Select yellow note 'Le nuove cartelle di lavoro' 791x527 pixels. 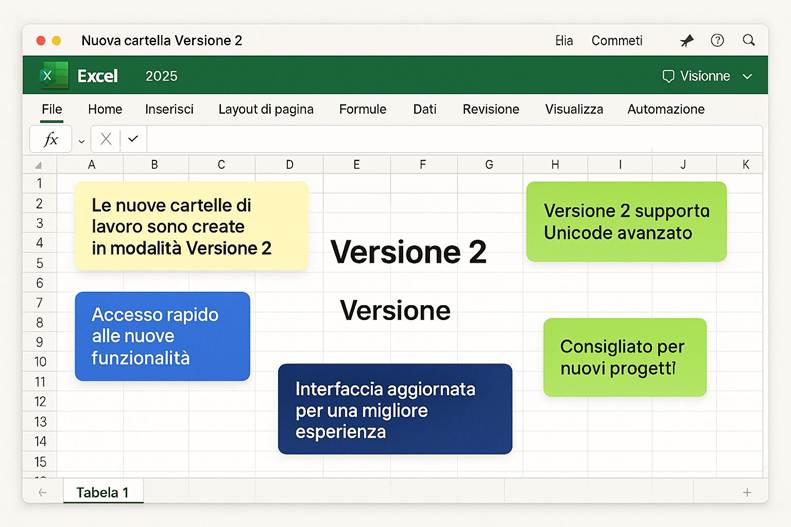pyautogui.click(x=192, y=226)
